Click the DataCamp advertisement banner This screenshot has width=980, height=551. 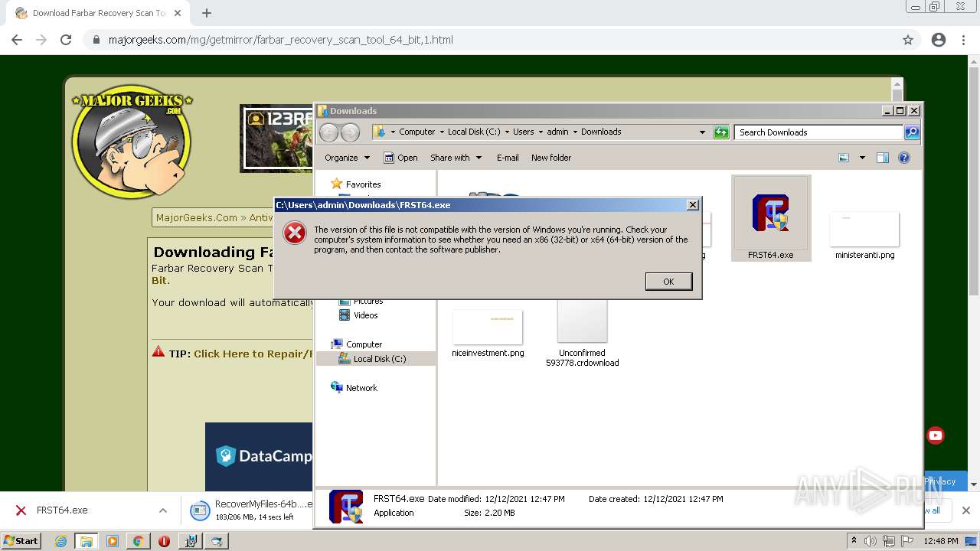click(259, 457)
